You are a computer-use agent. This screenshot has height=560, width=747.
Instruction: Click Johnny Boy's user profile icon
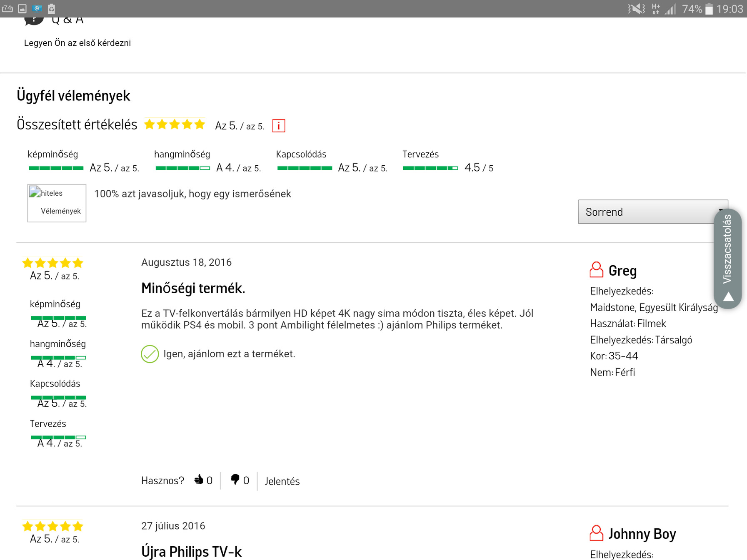pos(596,533)
